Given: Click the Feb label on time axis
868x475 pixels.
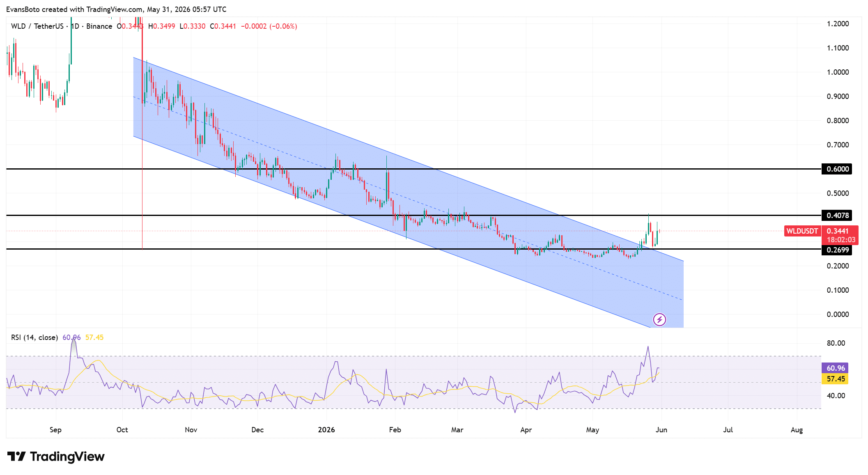Looking at the screenshot, I should 395,430.
